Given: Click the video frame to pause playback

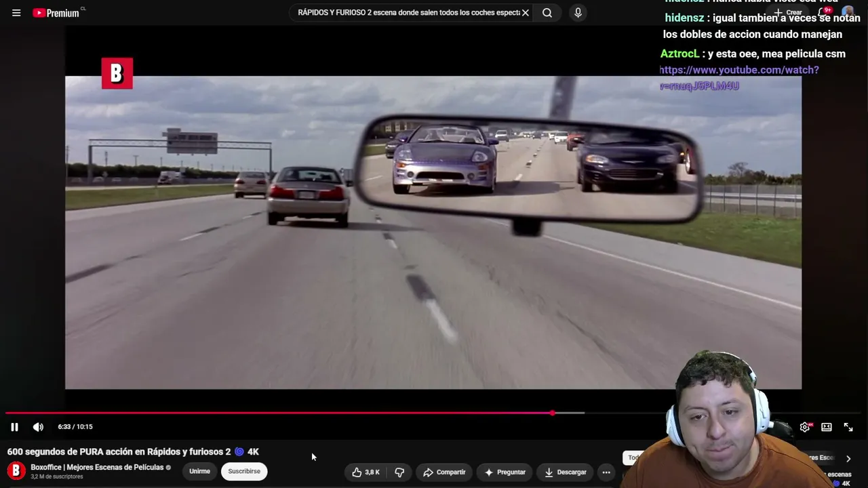Looking at the screenshot, I should tap(433, 232).
